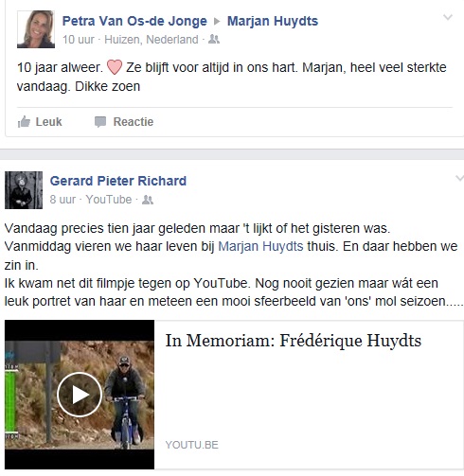
Task: Click the heart emoji in Petra's post
Action: point(115,67)
